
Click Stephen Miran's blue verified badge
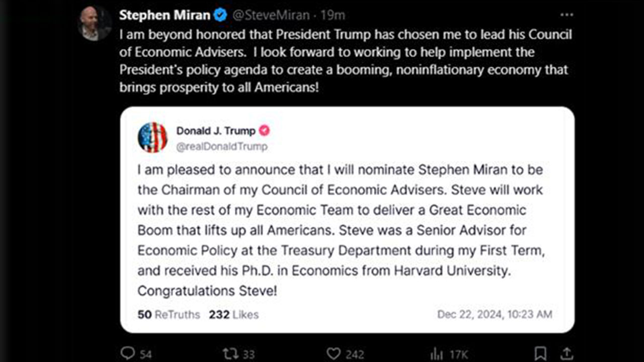220,16
